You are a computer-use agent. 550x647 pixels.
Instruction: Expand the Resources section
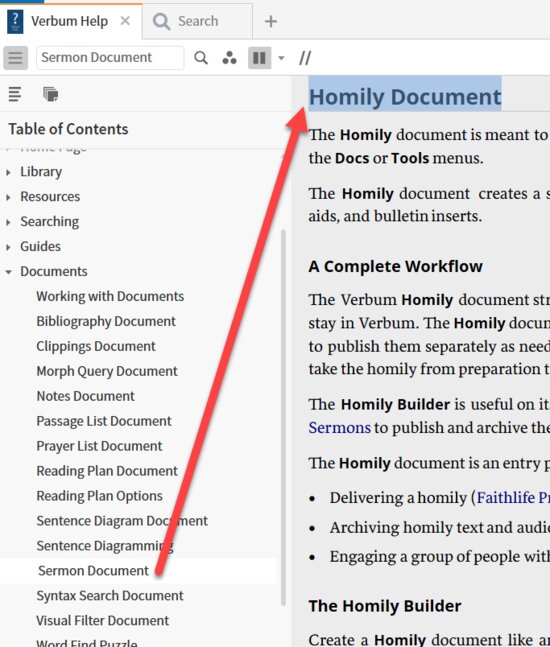8,197
